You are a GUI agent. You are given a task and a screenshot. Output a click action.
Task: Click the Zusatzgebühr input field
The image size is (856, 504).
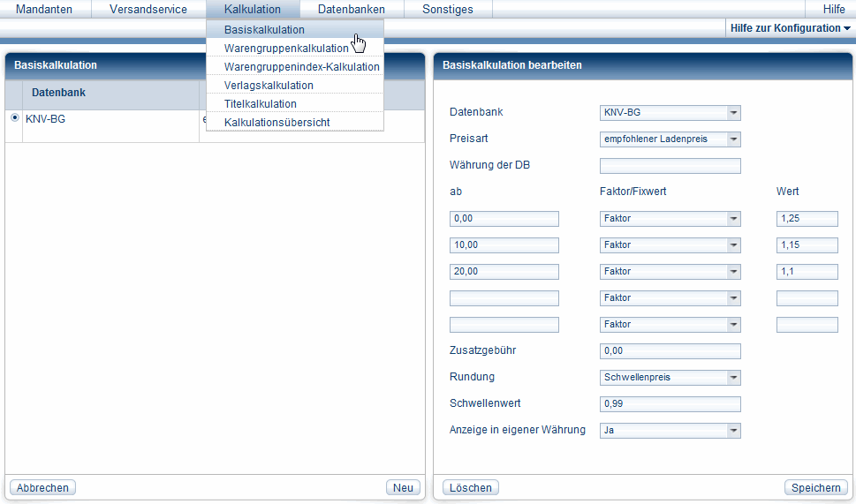[670, 351]
